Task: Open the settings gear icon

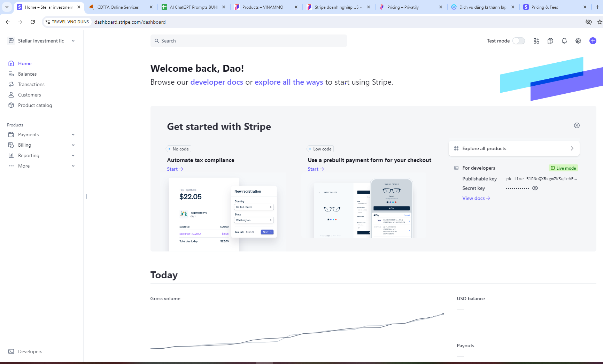Action: coord(578,41)
